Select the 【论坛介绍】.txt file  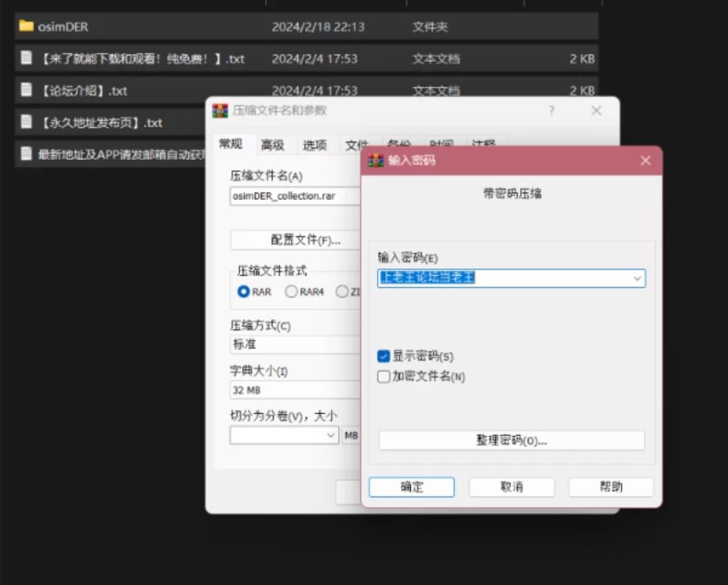[x=306, y=90]
